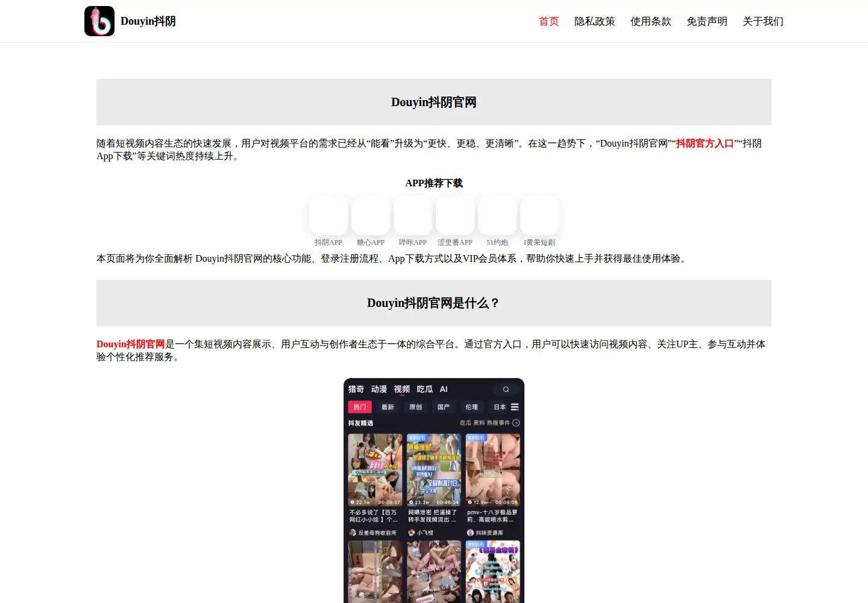Image resolution: width=868 pixels, height=603 pixels.
Task: Open the 哔咔APP icon tile
Action: tap(413, 215)
